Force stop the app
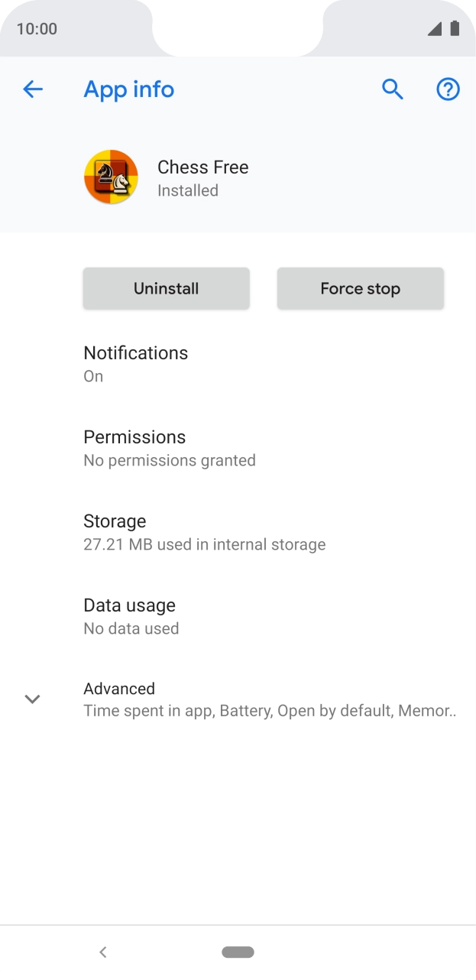476x980 pixels. [x=360, y=288]
